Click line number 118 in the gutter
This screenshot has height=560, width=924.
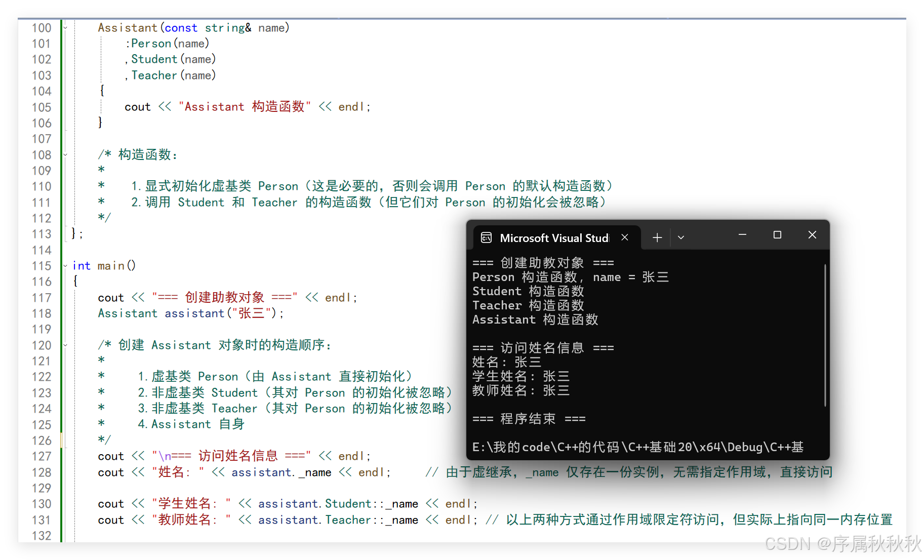click(42, 313)
